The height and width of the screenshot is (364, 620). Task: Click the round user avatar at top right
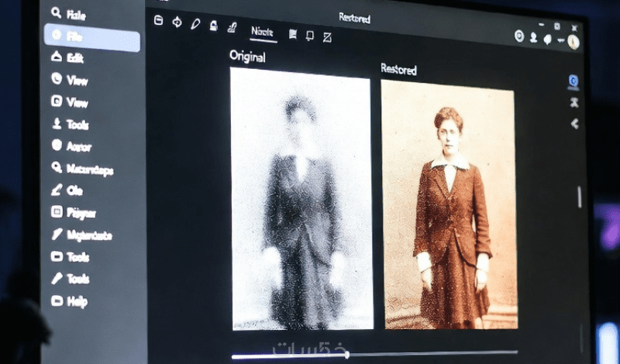click(573, 42)
